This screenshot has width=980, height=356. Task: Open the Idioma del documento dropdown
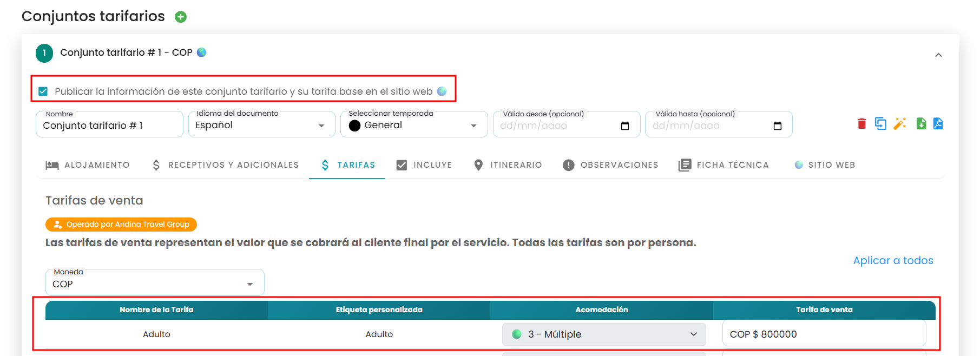pos(261,124)
